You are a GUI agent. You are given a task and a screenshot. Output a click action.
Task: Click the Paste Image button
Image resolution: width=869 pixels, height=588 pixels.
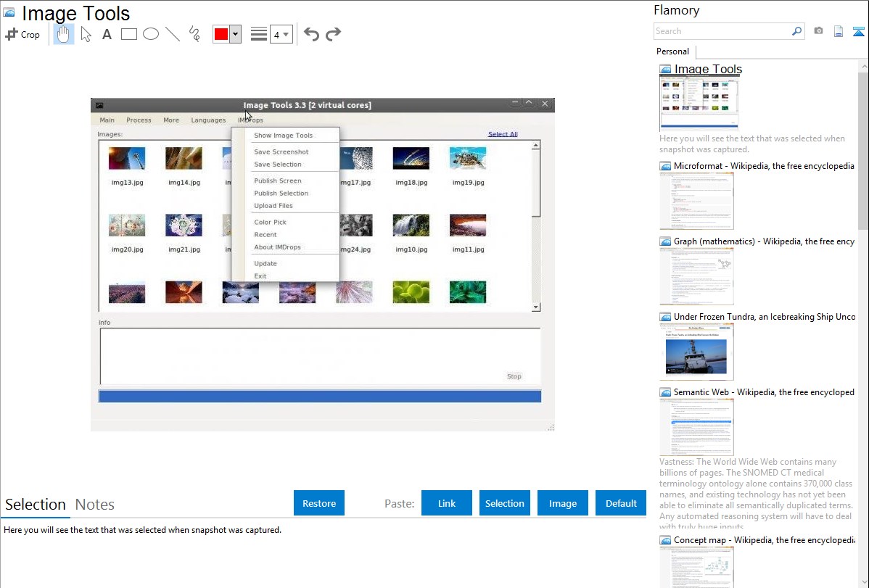(562, 503)
